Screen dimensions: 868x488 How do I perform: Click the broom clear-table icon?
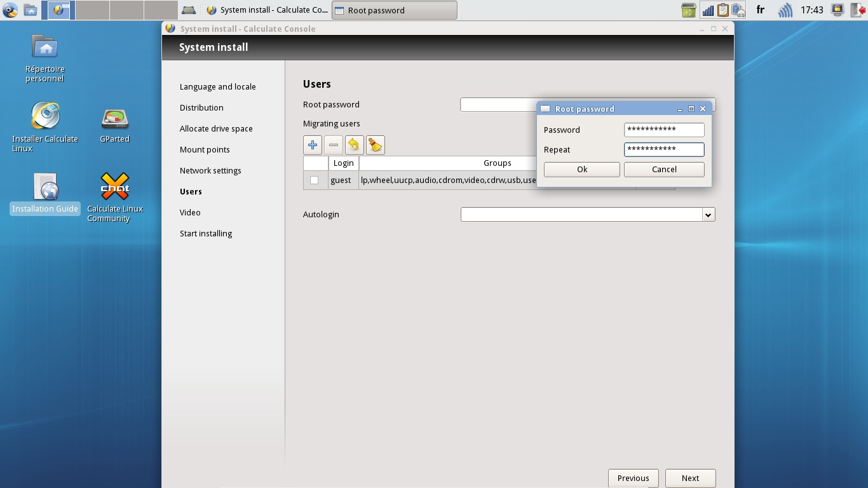tap(376, 145)
